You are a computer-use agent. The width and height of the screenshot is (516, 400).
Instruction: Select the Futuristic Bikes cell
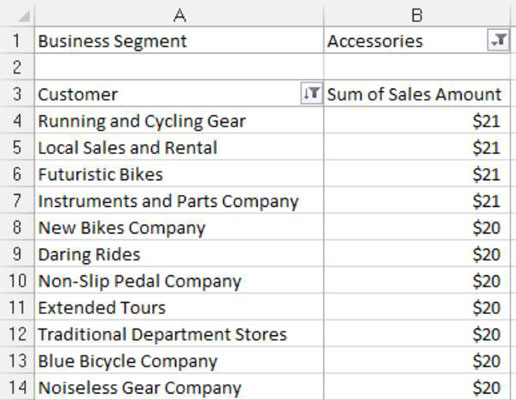(x=179, y=174)
